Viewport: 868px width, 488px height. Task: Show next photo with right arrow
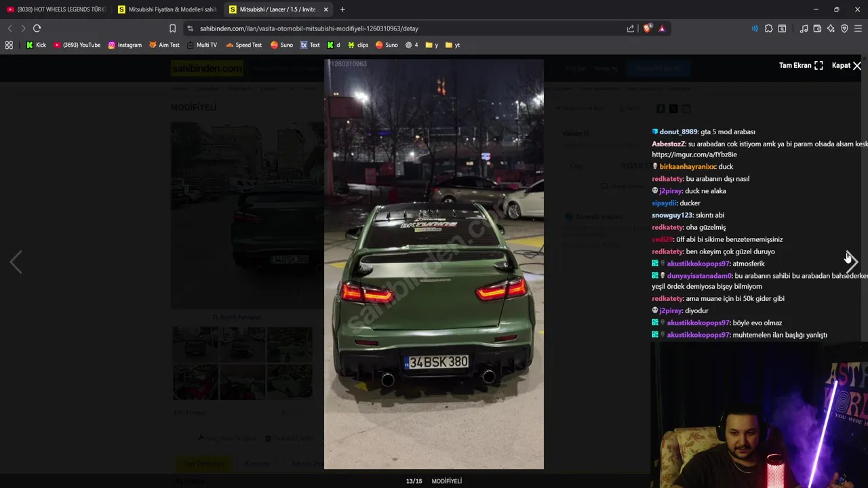[x=852, y=262]
